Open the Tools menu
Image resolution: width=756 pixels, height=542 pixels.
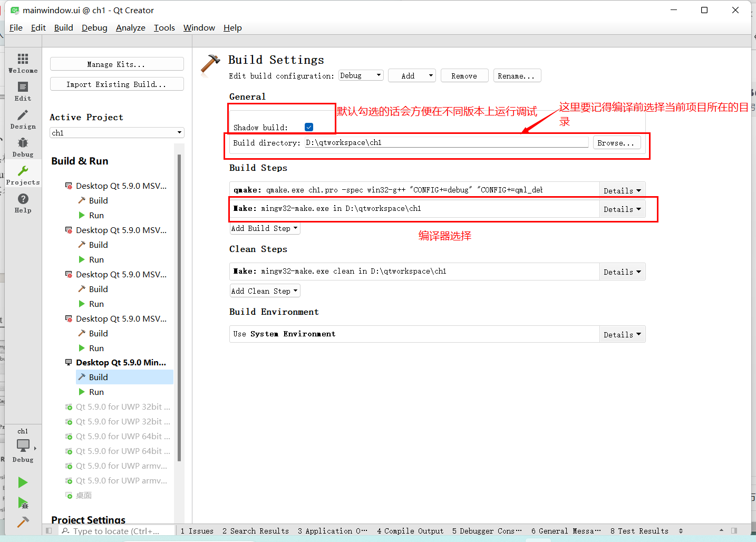click(x=164, y=28)
